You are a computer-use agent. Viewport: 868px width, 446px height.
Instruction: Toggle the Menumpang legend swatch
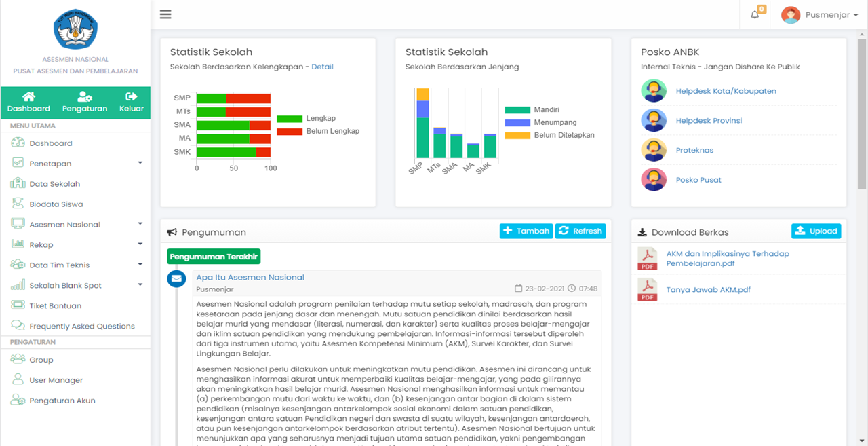[x=517, y=123]
